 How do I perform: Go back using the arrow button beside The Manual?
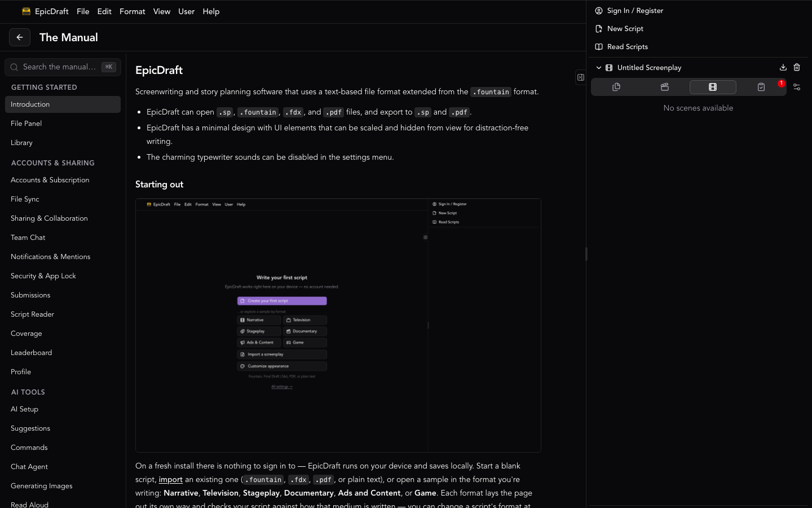[20, 37]
